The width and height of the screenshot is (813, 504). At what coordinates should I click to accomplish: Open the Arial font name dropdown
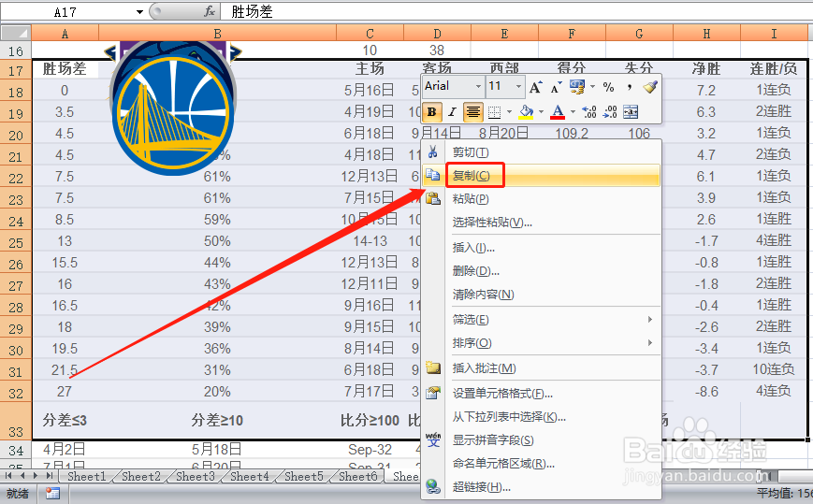click(x=478, y=87)
